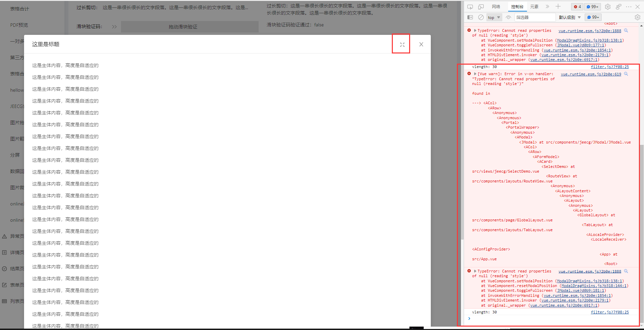Open the filter.js?7f08:25 source link
This screenshot has width=644, height=330.
pos(610,66)
